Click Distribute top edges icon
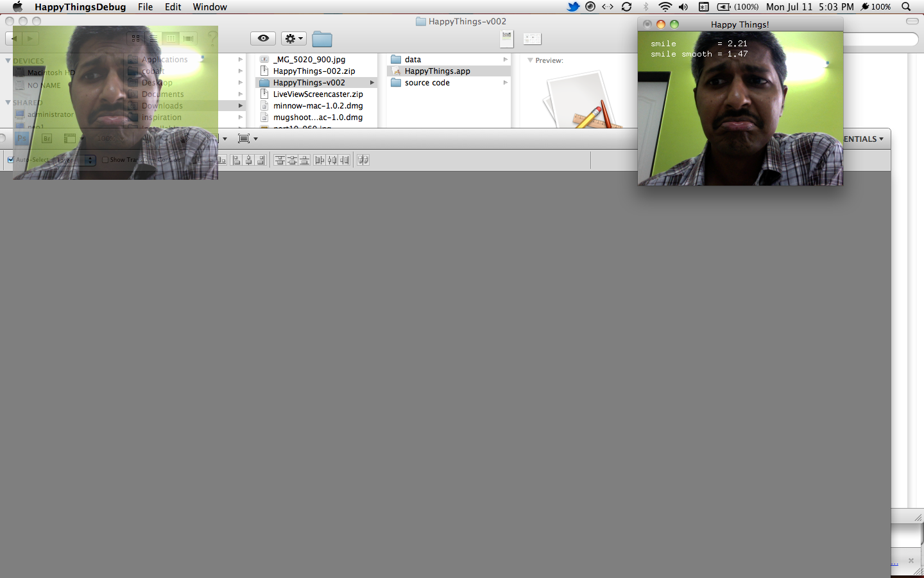924x578 pixels. [280, 160]
